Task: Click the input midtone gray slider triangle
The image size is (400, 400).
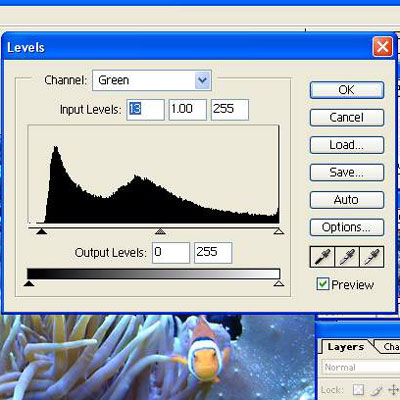Action: (x=160, y=231)
